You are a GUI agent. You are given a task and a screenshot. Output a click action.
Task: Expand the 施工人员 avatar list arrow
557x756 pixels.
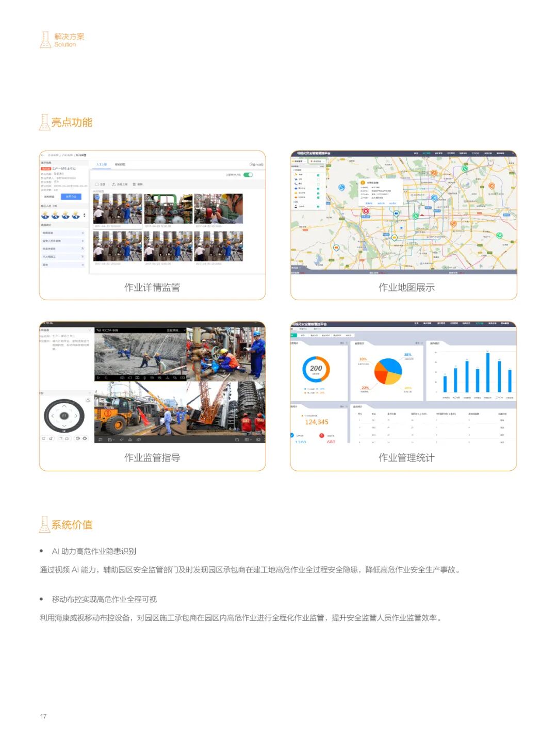(x=84, y=215)
